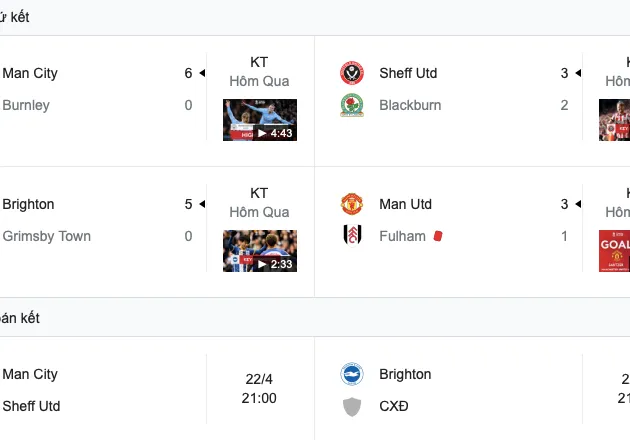Click the Sheffield United club crest
The image size is (630, 440).
[x=352, y=73]
